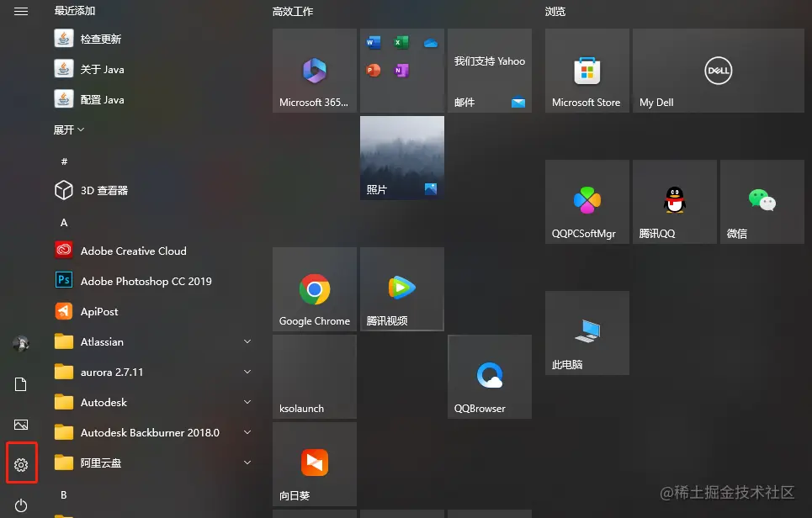
Task: Expand Autodesk Backburner 2018.0 chevron
Action: coord(247,432)
